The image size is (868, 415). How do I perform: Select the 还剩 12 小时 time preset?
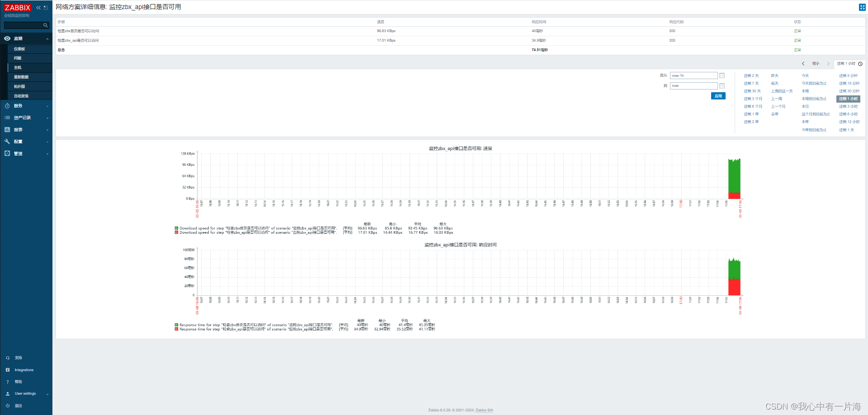[x=849, y=122]
